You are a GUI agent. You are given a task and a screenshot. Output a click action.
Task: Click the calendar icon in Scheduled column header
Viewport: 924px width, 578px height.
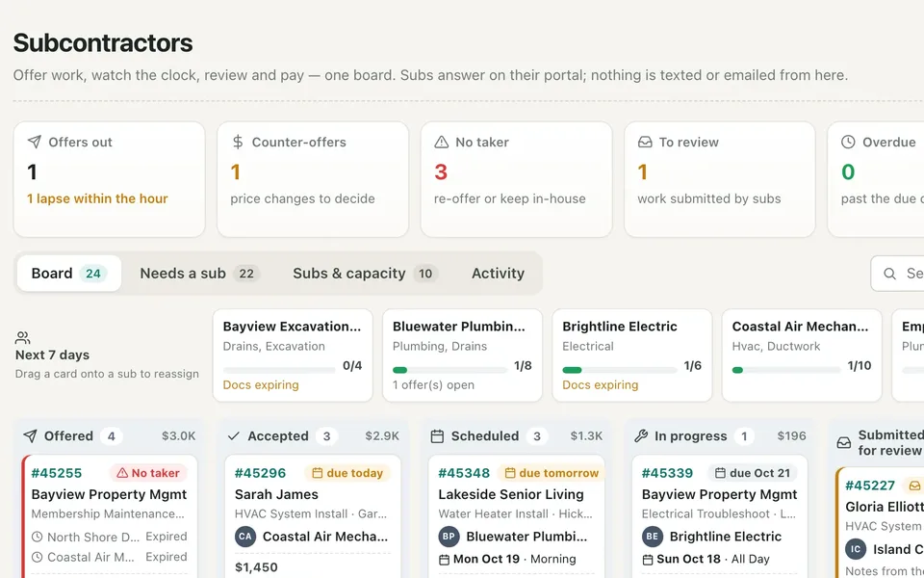coord(437,435)
